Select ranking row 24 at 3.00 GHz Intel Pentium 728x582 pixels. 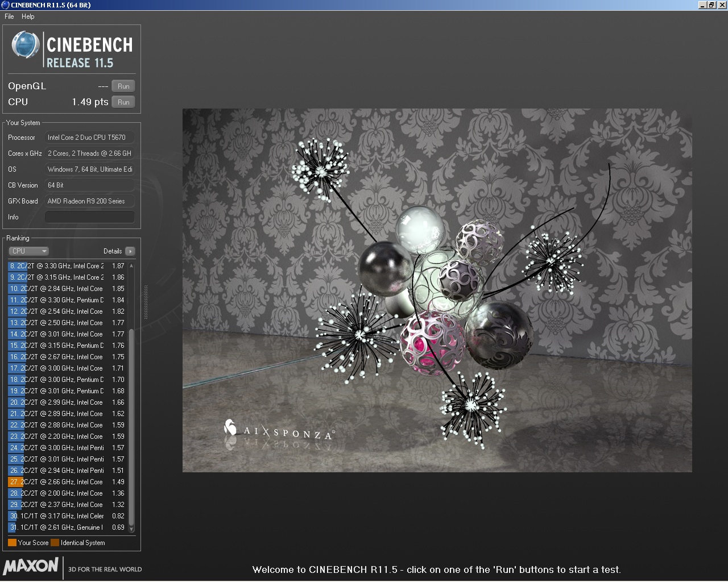[67, 448]
